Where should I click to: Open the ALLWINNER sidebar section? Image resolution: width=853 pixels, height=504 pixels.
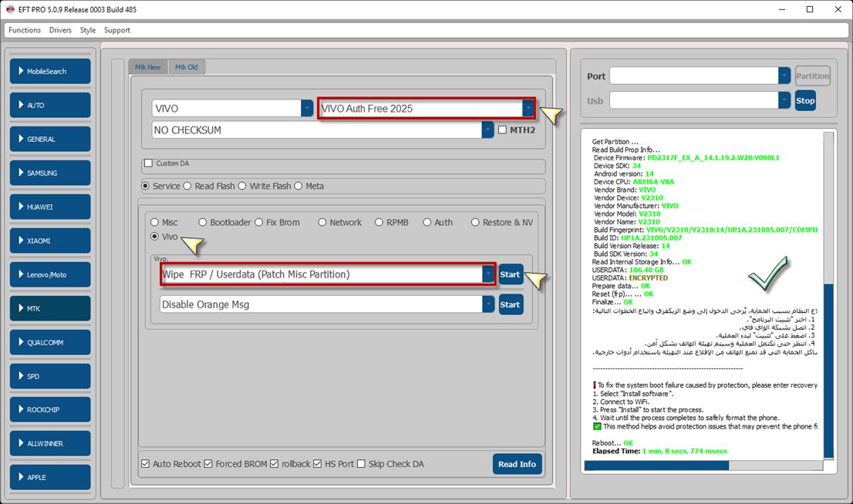point(50,444)
